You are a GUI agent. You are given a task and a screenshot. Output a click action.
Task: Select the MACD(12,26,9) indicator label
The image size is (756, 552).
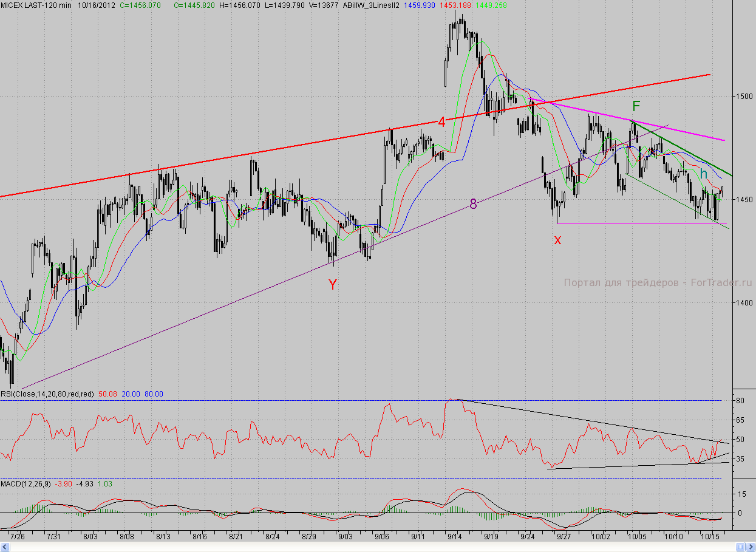(x=26, y=483)
